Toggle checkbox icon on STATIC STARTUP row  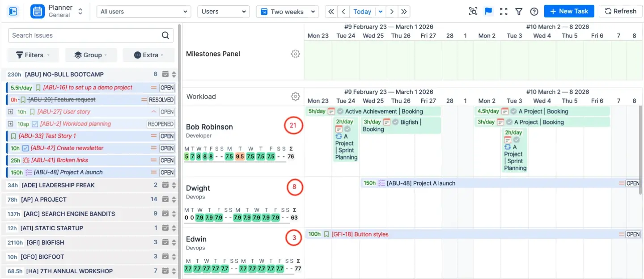click(165, 228)
